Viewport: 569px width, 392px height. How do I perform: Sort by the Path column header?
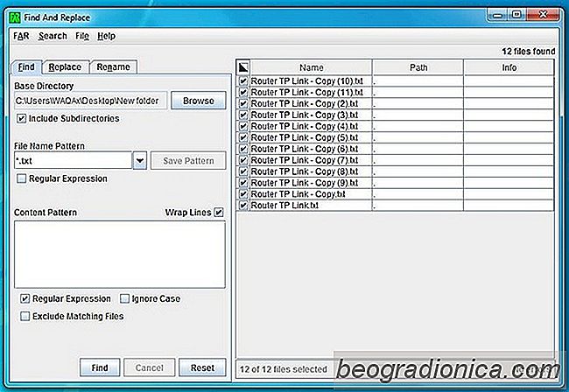(418, 67)
